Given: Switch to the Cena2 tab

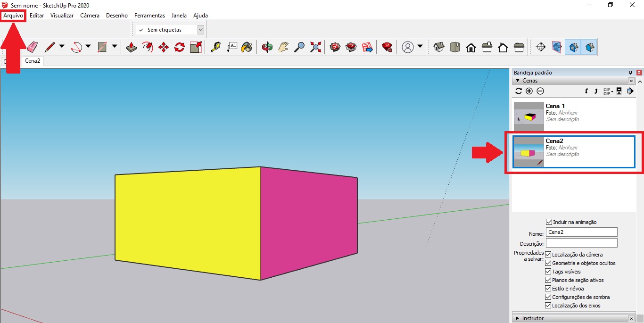Looking at the screenshot, I should pos(33,61).
